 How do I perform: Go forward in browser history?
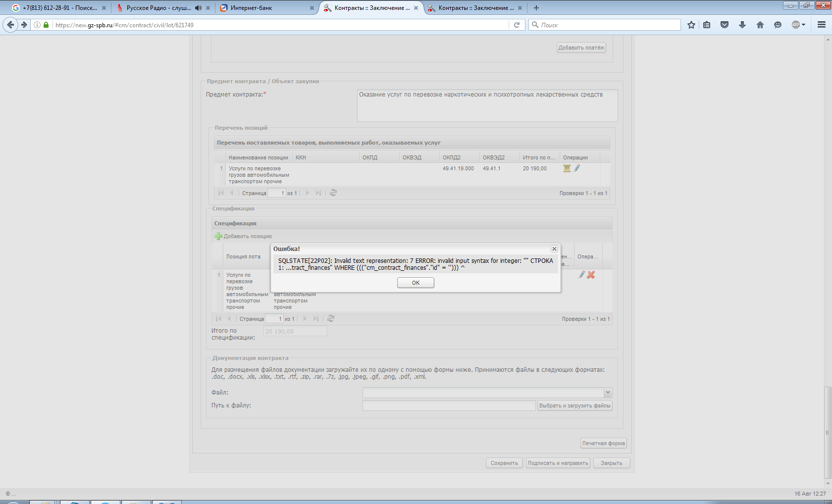coord(24,25)
